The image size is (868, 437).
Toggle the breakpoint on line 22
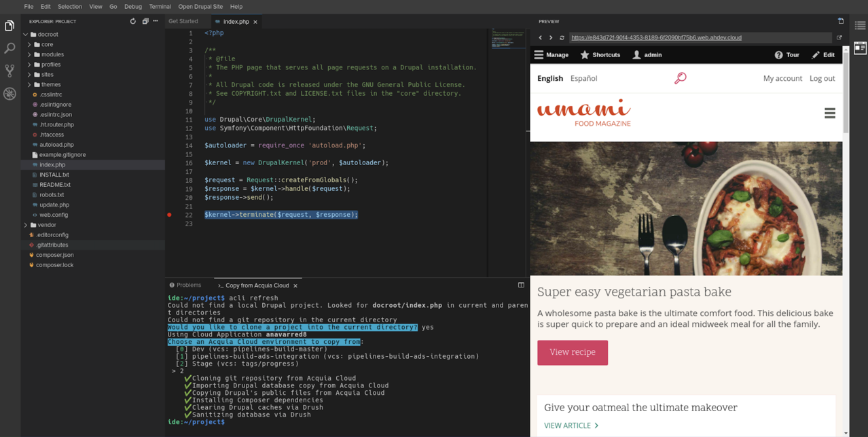point(170,215)
